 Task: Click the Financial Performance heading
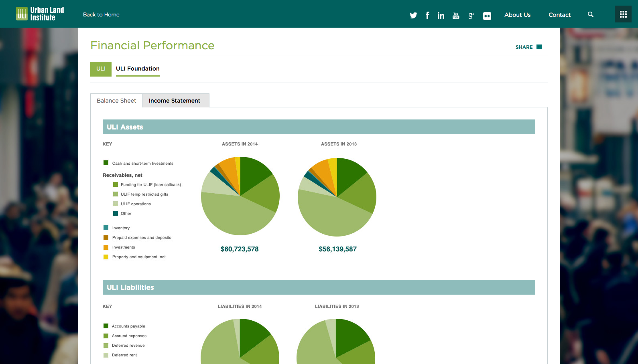pyautogui.click(x=152, y=45)
